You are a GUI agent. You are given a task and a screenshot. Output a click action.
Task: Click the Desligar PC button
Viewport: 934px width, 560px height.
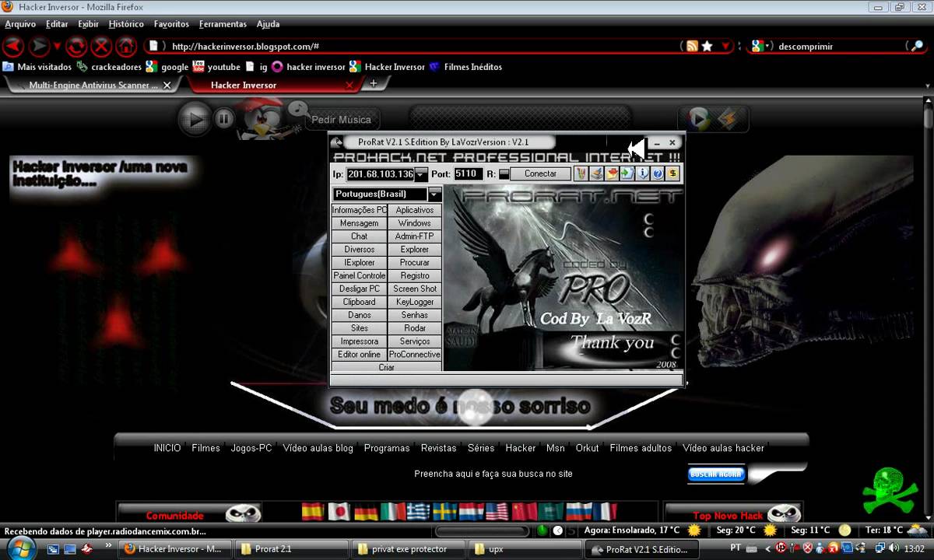pos(360,289)
